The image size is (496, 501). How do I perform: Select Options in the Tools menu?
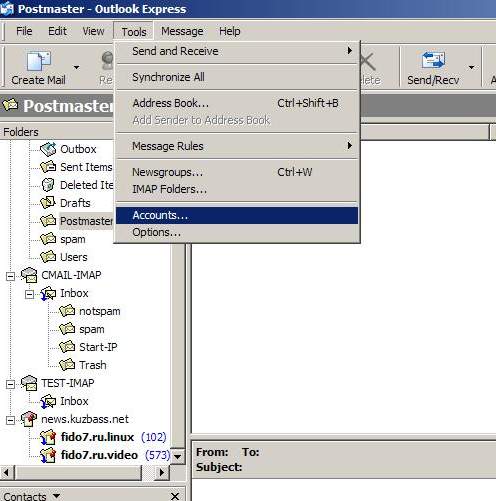237,232
